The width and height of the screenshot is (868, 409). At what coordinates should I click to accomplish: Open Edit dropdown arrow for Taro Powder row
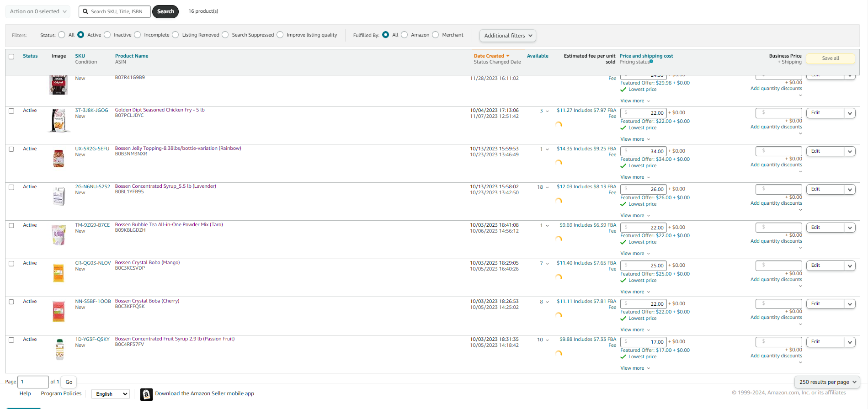(850, 228)
